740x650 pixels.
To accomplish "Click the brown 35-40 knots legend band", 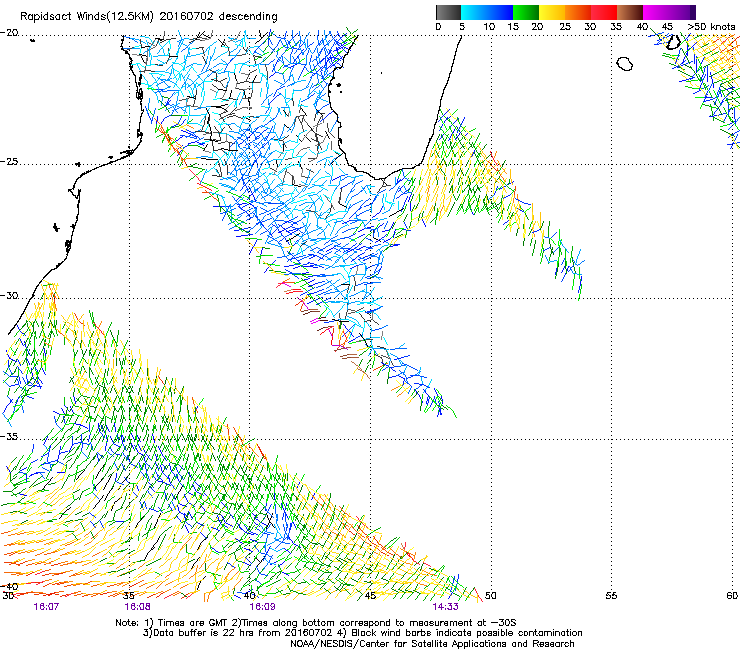I will pos(630,12).
